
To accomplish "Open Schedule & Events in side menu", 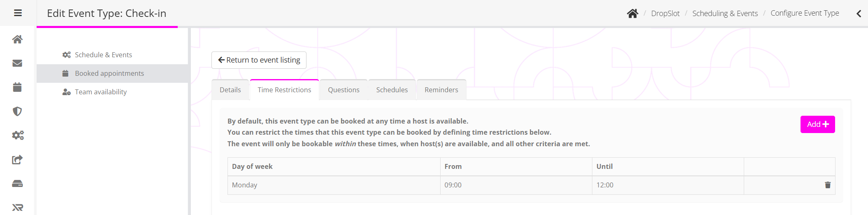I will 103,55.
